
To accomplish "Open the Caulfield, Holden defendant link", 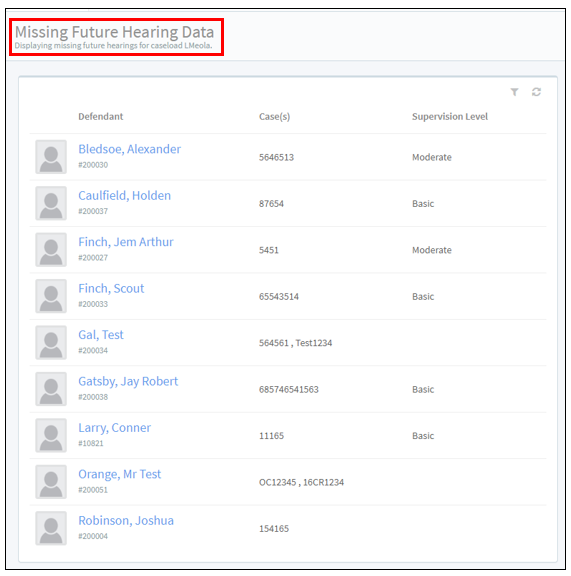I will click(x=125, y=195).
